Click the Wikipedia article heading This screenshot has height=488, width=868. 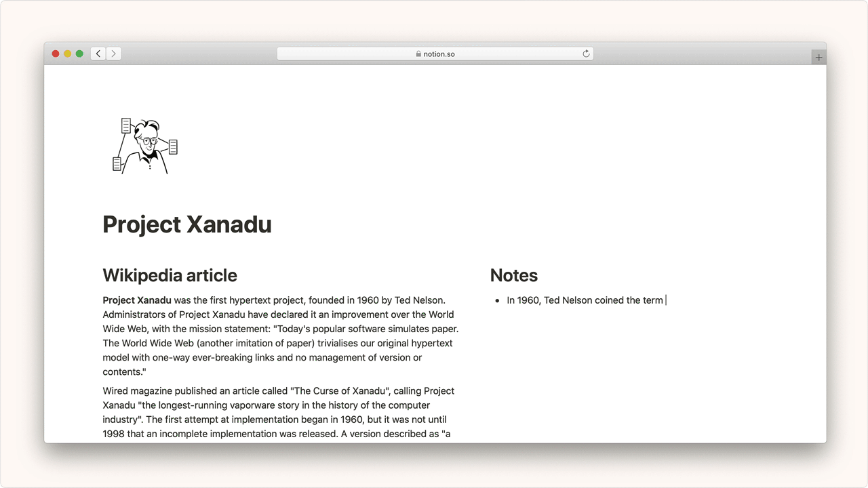click(x=170, y=275)
